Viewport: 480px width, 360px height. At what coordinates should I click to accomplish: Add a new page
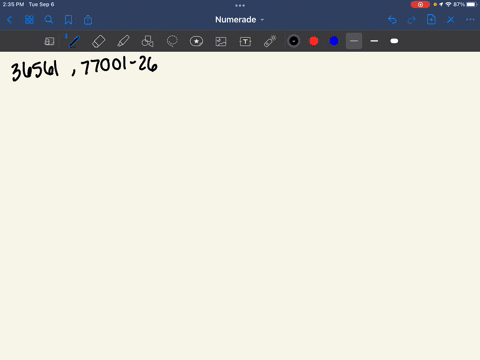coord(431,20)
